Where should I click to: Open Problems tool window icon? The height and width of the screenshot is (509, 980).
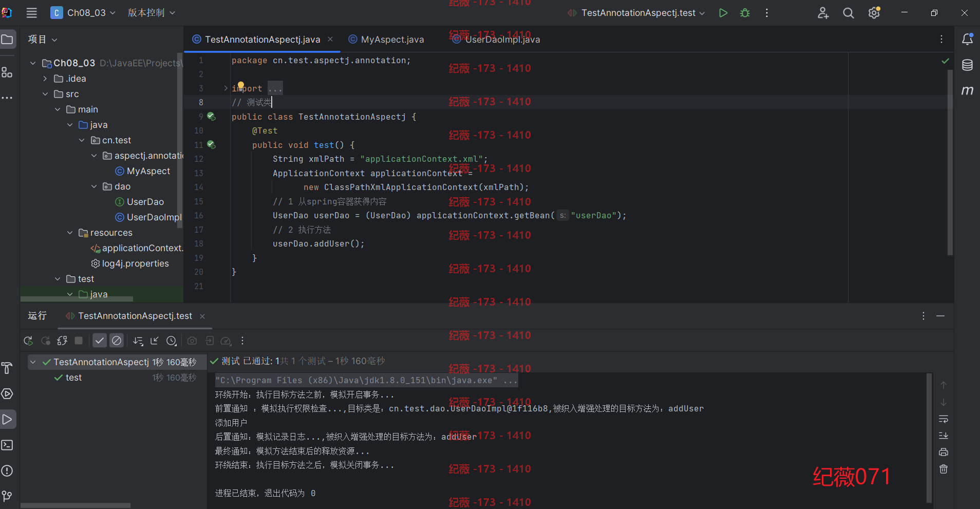point(7,470)
